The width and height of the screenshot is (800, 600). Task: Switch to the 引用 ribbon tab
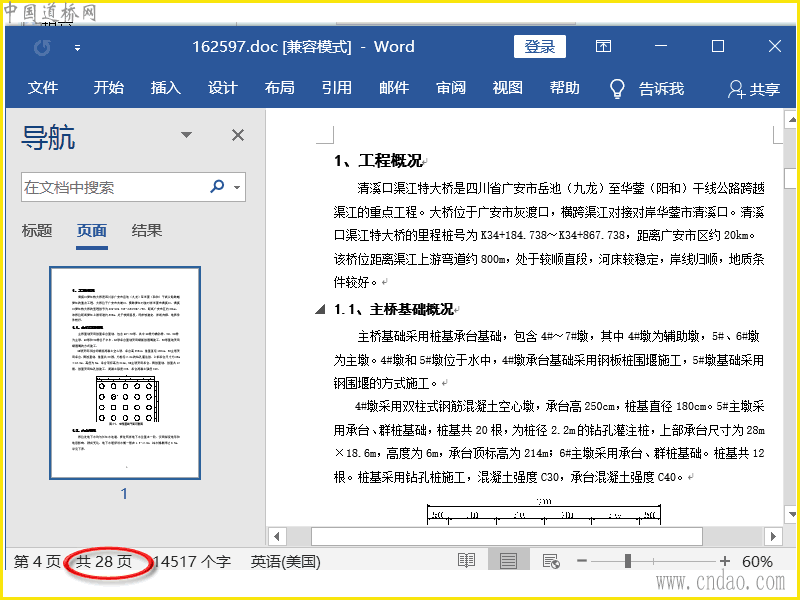[337, 88]
